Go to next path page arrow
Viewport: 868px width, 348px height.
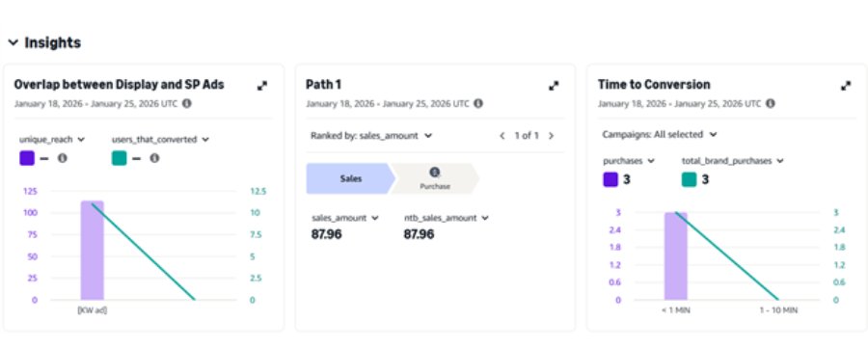coord(551,136)
